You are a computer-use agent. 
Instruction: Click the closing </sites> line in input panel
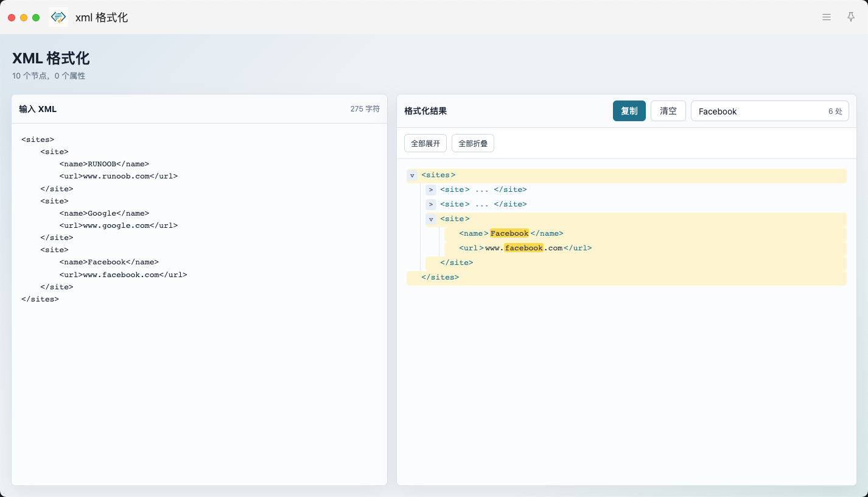click(x=40, y=299)
